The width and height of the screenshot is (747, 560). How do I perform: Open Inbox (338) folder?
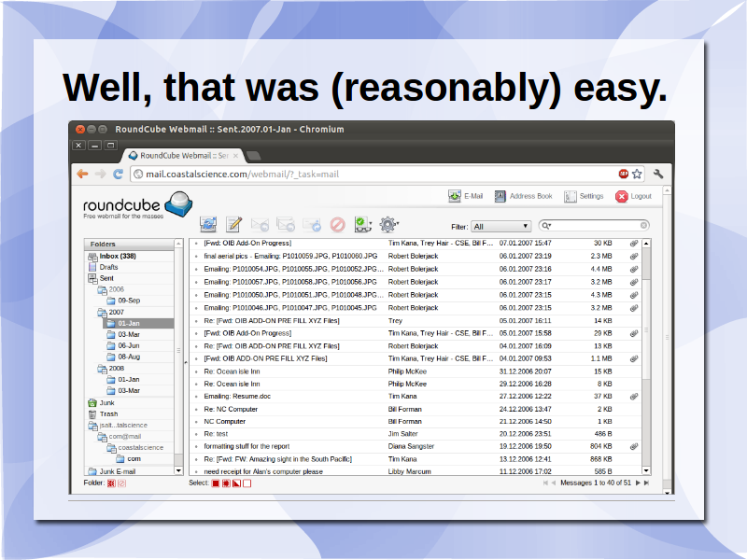(x=118, y=256)
